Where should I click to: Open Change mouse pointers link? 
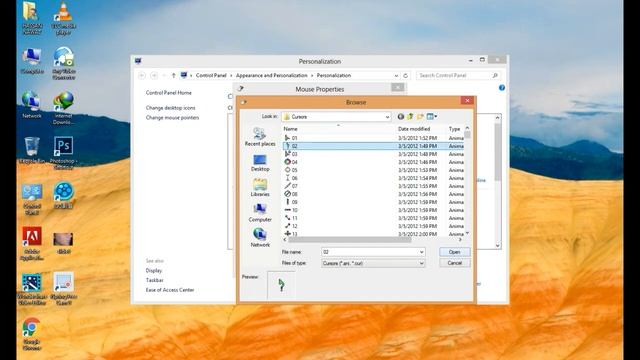pos(172,118)
